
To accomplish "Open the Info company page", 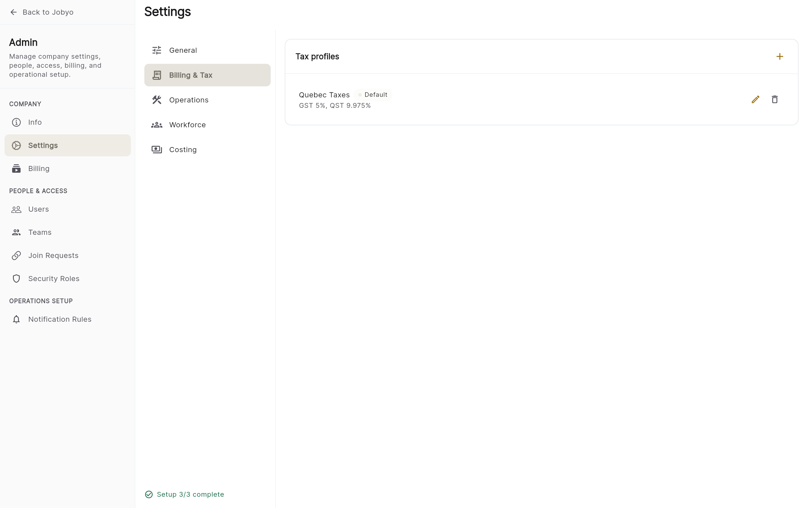I will click(x=67, y=122).
